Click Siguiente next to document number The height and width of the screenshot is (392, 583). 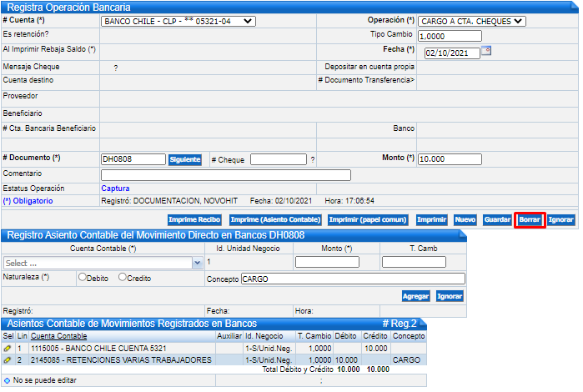(185, 159)
